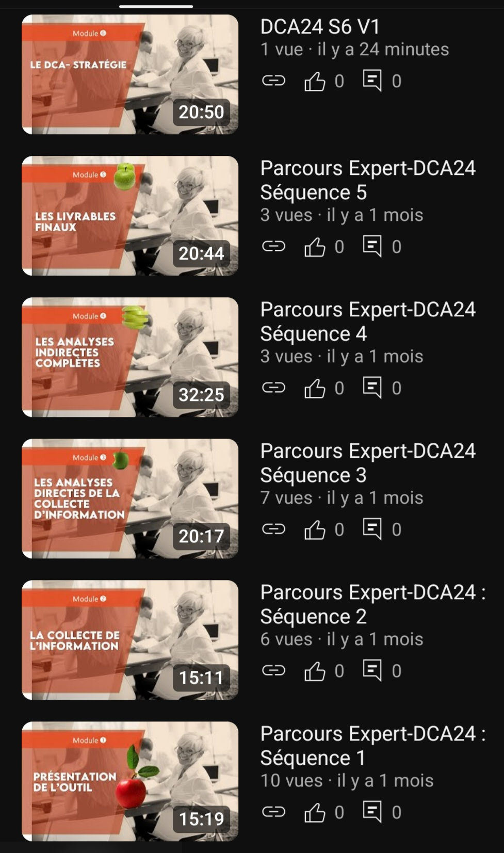Tap the drag handle bar at top
This screenshot has height=853, width=504.
tap(156, 6)
